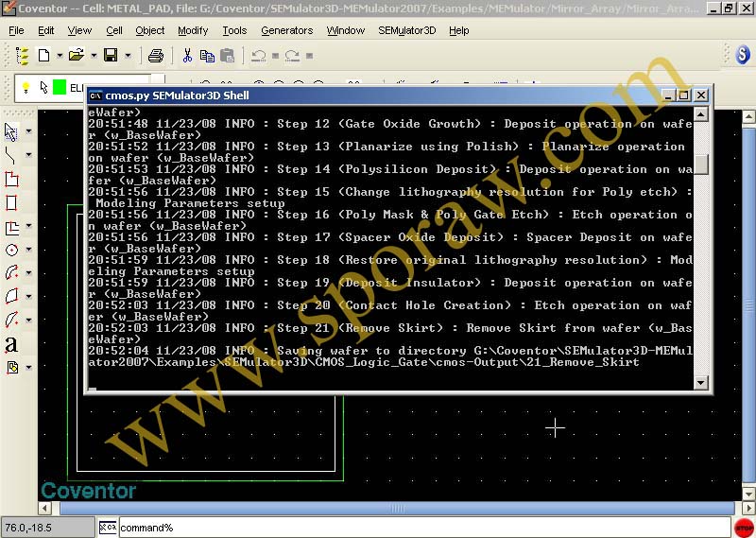Expand the selection tool dropdown arrow
This screenshot has width=756, height=538.
coord(28,130)
